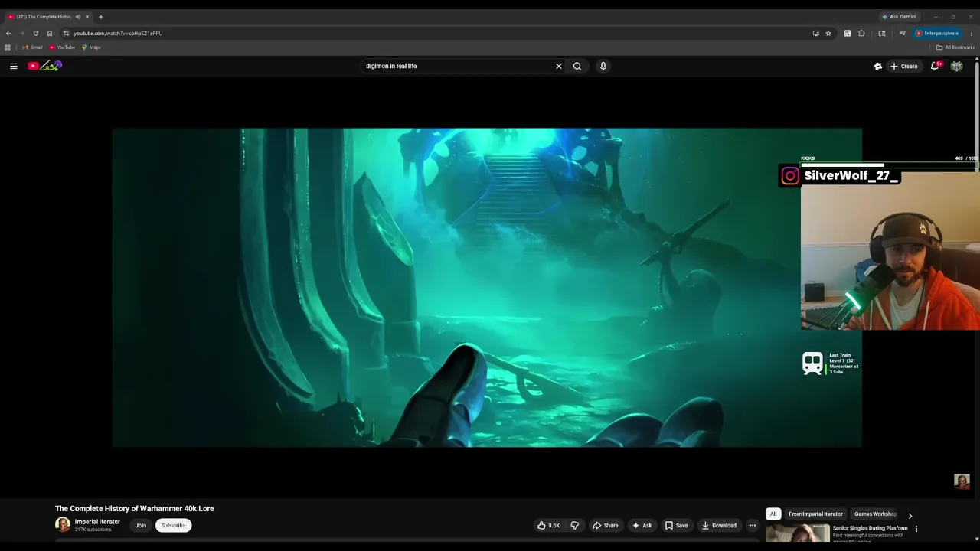
Task: Go back in browser history
Action: (8, 33)
